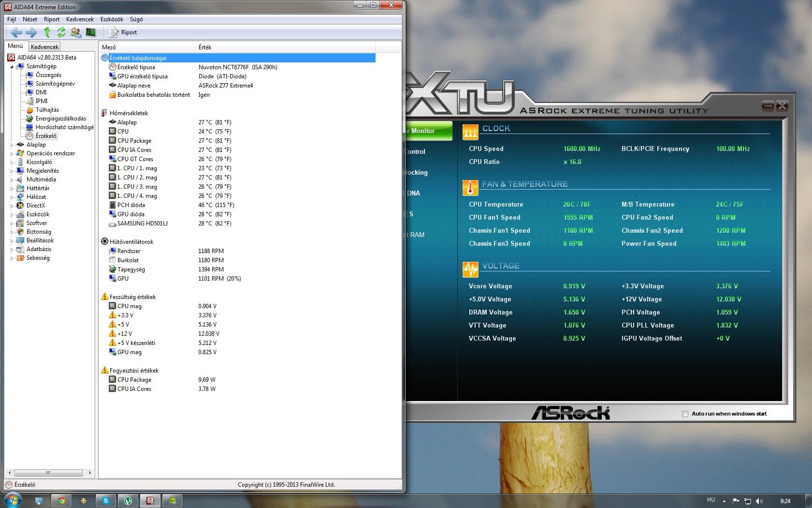Open the Riport menu in menu bar

tap(52, 19)
